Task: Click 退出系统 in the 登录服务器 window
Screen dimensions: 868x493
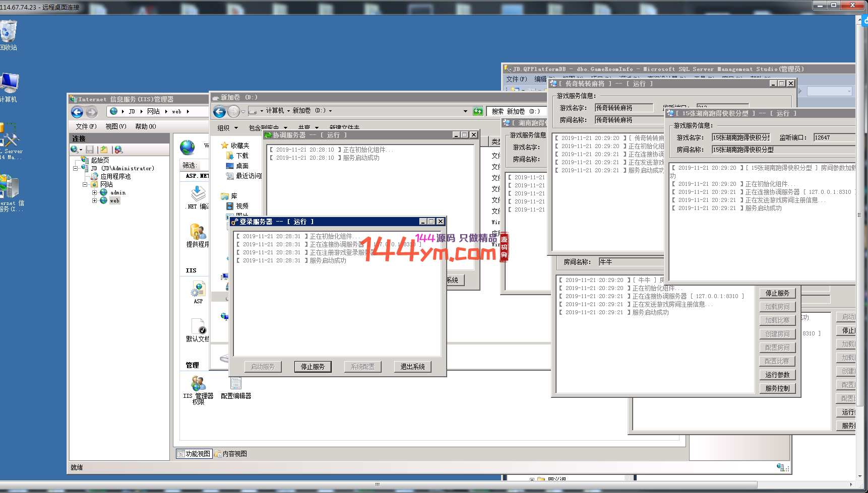Action: pyautogui.click(x=412, y=367)
